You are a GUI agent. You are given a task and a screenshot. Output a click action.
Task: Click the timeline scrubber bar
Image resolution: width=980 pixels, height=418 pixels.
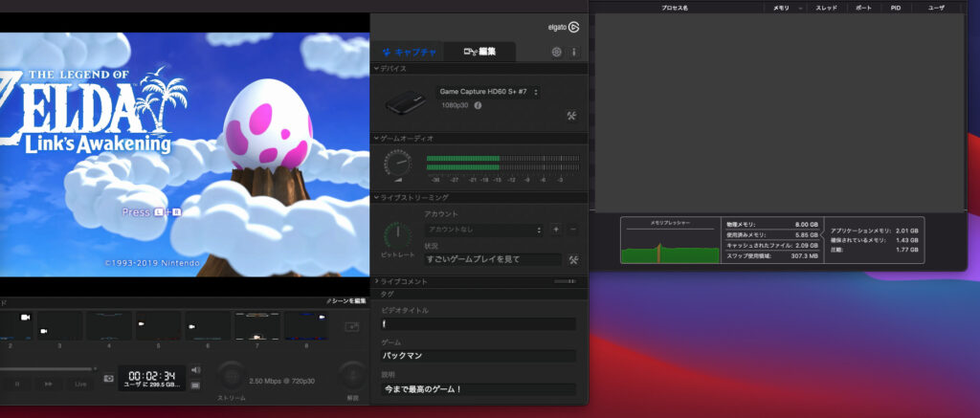tap(46, 369)
